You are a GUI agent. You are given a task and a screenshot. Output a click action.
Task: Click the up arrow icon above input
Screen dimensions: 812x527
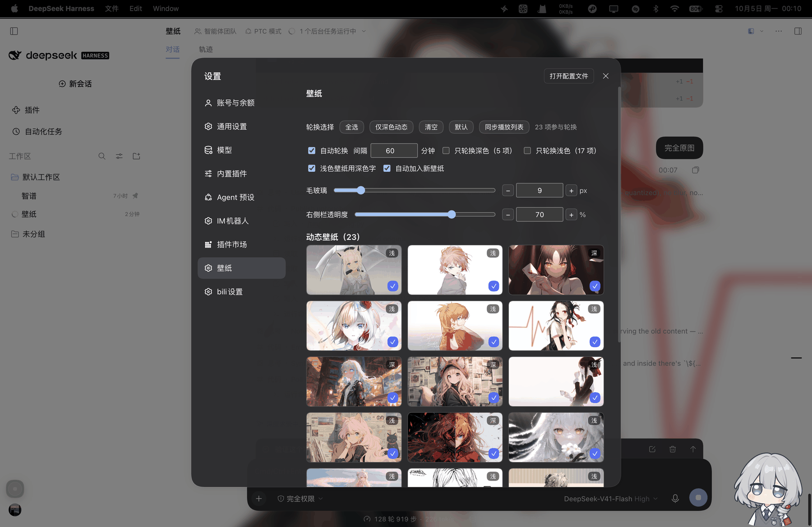tap(693, 449)
